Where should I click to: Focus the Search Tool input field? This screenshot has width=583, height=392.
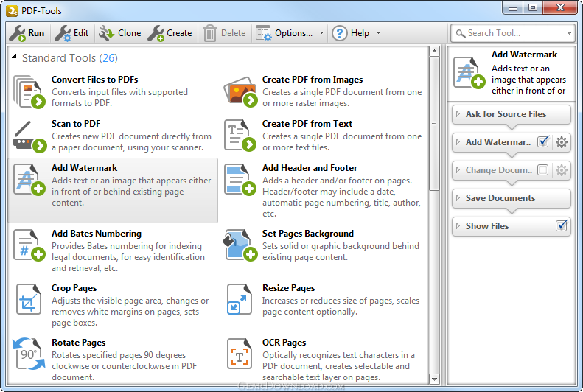coord(512,33)
